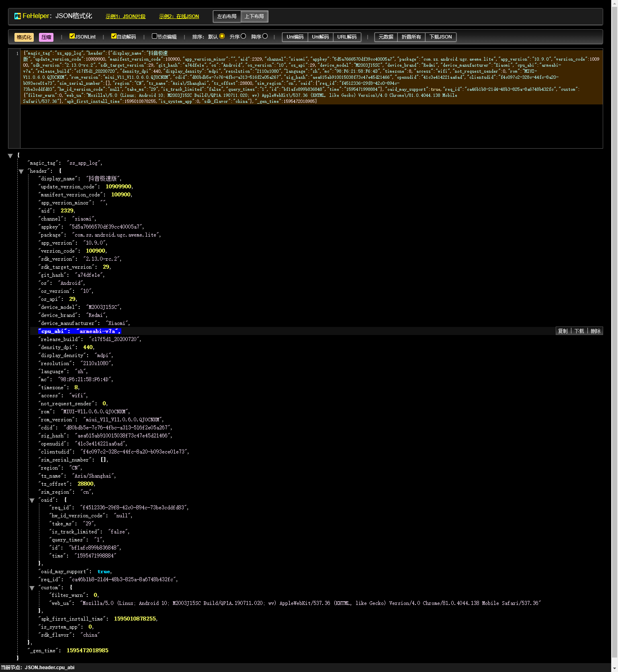The height and width of the screenshot is (672, 618).
Task: Click the 折叠所有 button
Action: 411,37
